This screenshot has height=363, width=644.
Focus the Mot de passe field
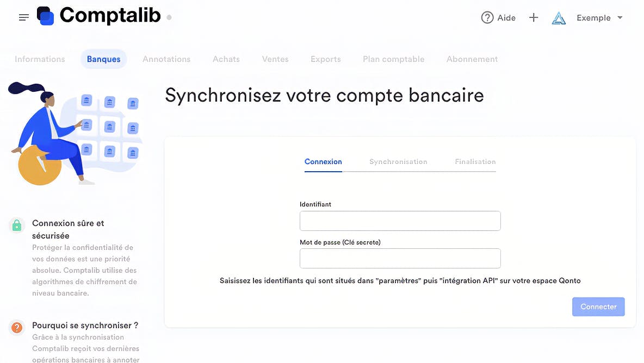(x=400, y=259)
